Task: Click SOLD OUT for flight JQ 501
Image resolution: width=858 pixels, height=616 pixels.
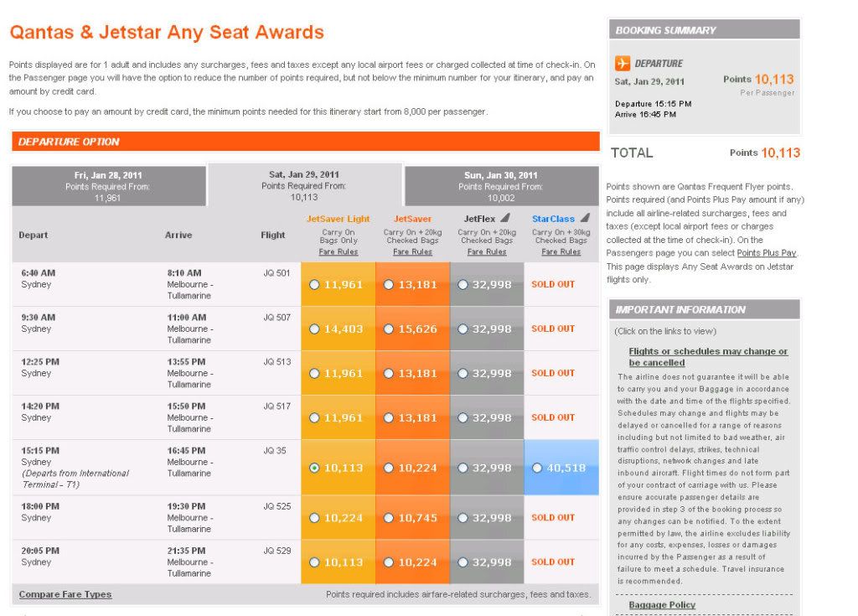Action: [553, 284]
